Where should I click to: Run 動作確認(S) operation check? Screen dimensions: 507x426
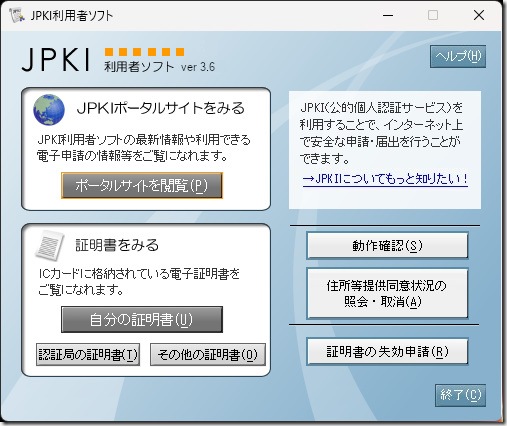click(387, 246)
